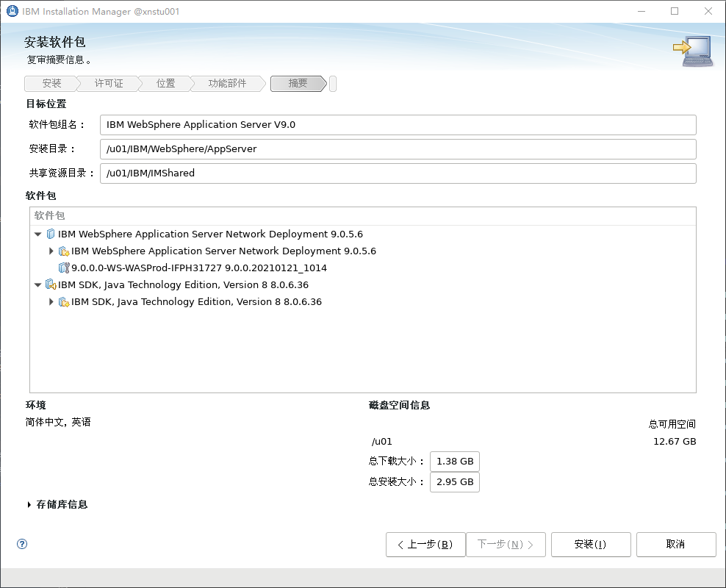Go to the 位置 step tab
This screenshot has height=588, width=726.
coord(165,83)
